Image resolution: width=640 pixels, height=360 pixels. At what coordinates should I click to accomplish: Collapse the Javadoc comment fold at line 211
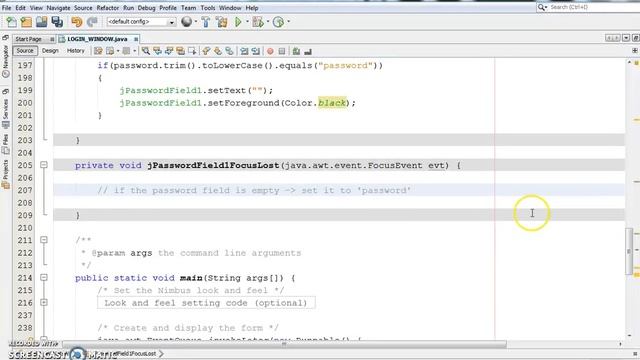[x=44, y=240]
